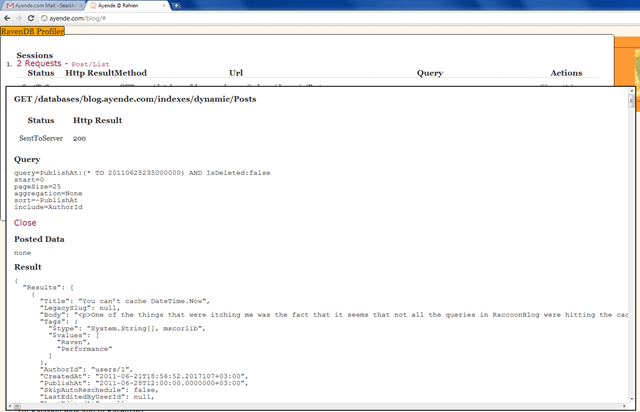Click the Query column header in sessions table

pyautogui.click(x=430, y=73)
